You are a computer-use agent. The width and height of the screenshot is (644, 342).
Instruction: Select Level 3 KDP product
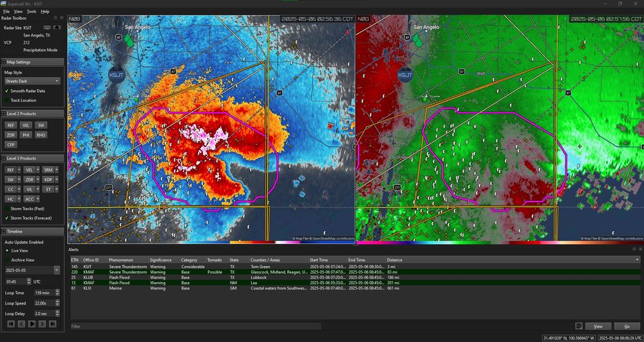coord(48,180)
